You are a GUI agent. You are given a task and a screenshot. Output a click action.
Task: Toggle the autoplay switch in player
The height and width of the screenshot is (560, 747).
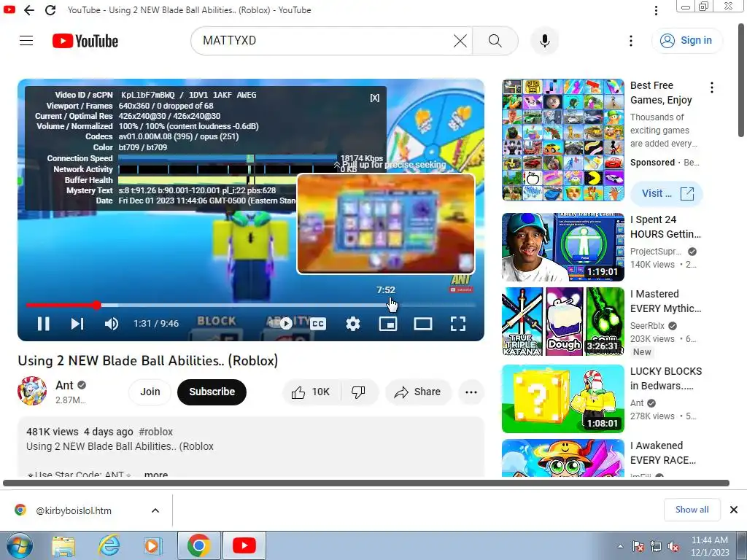(280, 324)
